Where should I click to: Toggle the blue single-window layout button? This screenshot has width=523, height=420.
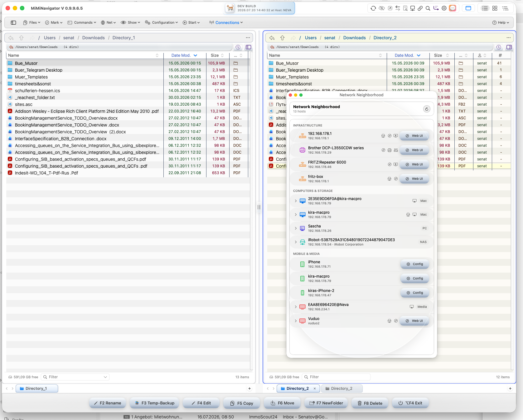468,8
